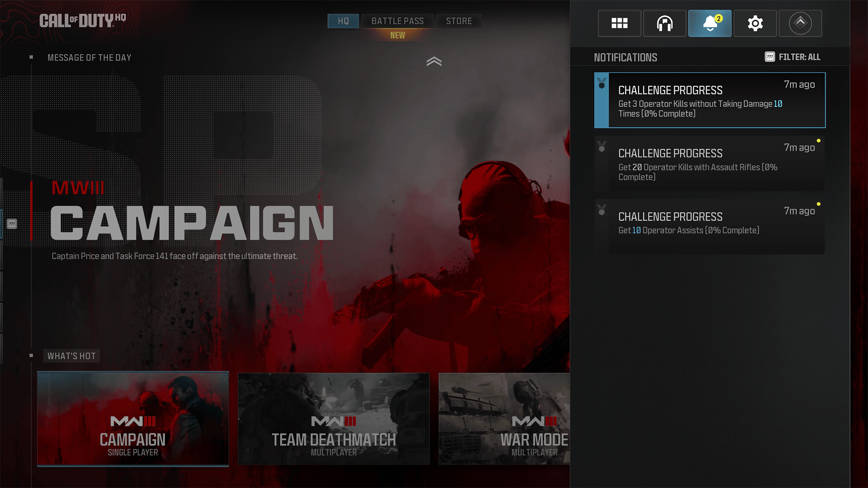
Task: Select the headset/audio icon
Action: tap(665, 23)
